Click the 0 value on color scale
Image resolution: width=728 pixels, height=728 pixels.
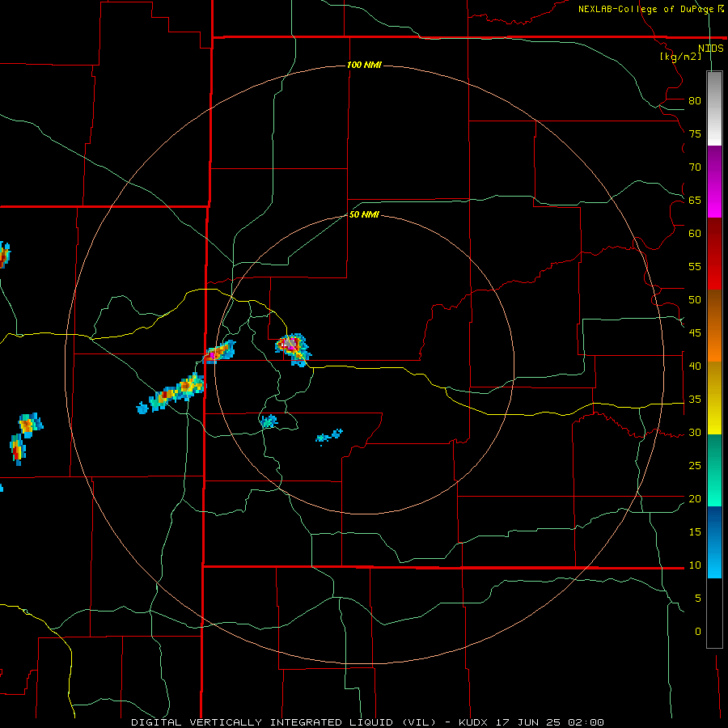698,632
